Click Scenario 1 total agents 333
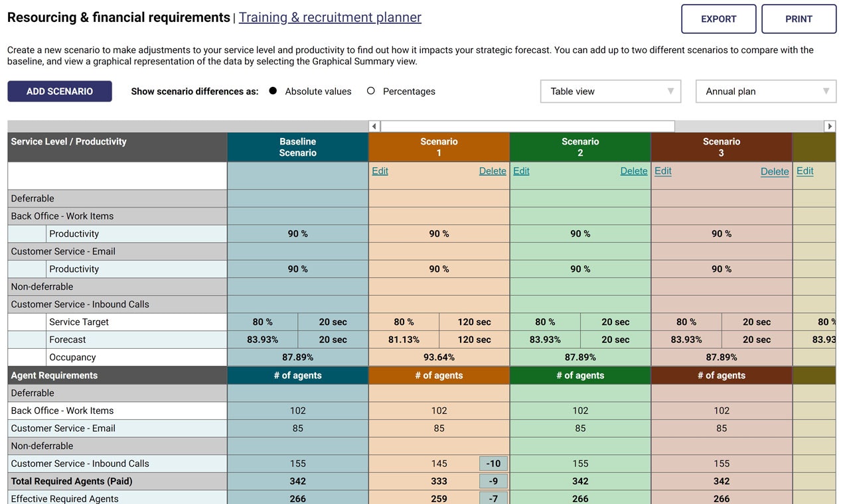 click(x=439, y=481)
